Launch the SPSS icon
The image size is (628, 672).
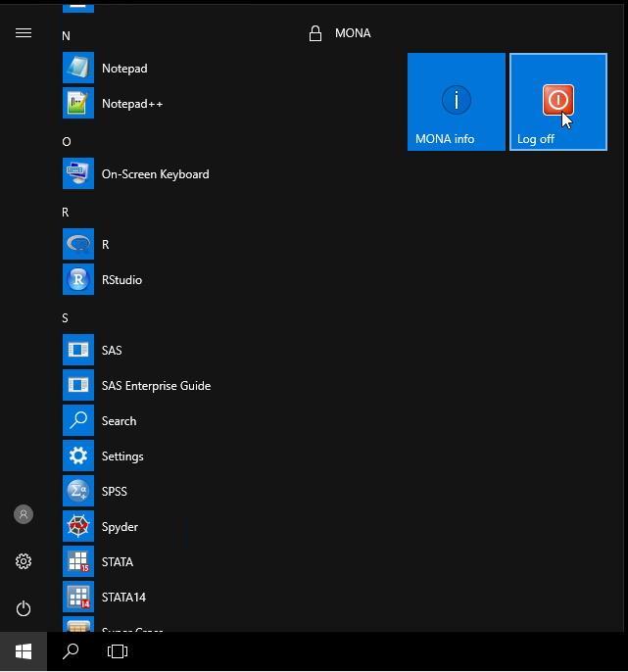[x=78, y=491]
